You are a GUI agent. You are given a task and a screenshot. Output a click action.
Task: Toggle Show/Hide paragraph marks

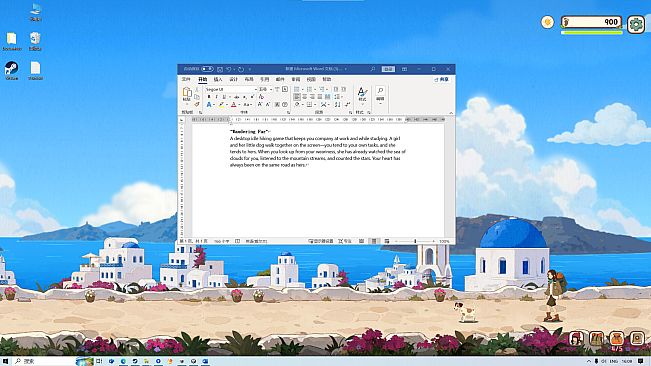348,105
